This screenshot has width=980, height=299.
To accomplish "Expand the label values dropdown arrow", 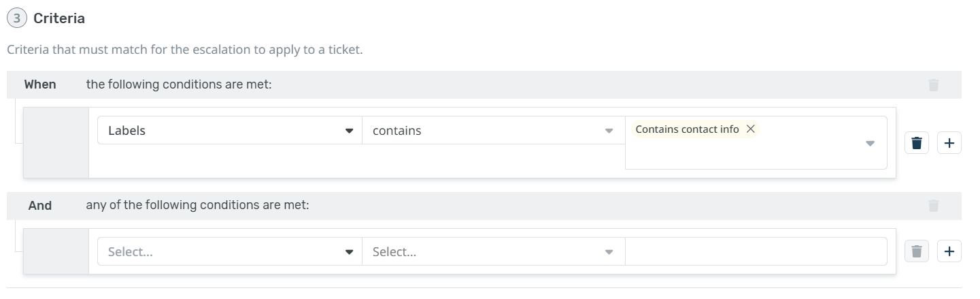I will pyautogui.click(x=869, y=144).
